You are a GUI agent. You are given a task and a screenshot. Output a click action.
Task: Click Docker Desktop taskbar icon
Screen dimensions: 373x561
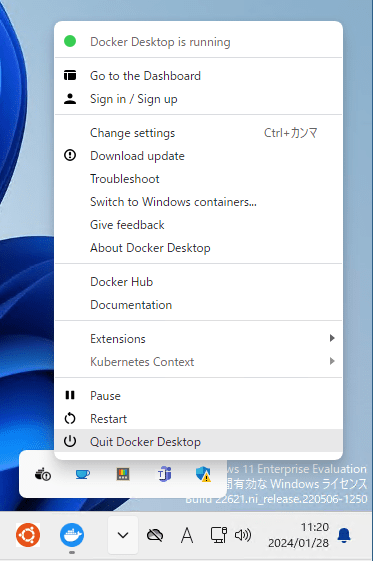(x=72, y=535)
